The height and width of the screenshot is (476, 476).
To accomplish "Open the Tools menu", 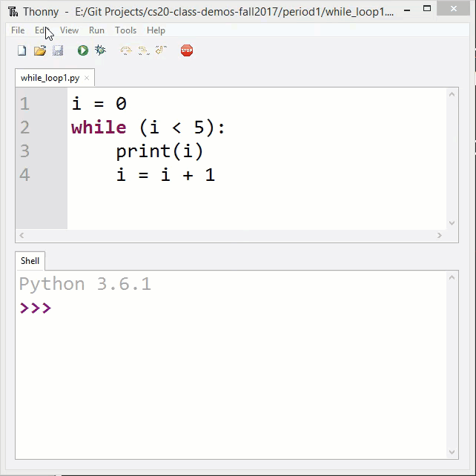I will 125,30.
